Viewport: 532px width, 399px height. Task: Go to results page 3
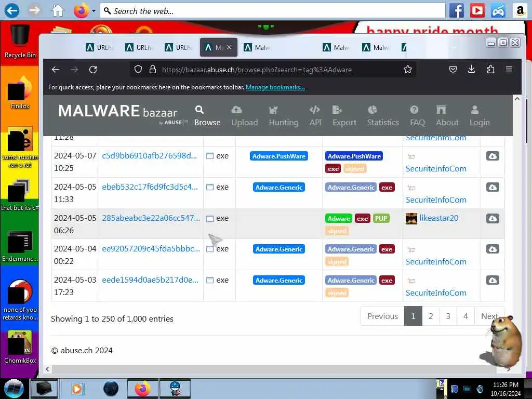pos(448,316)
